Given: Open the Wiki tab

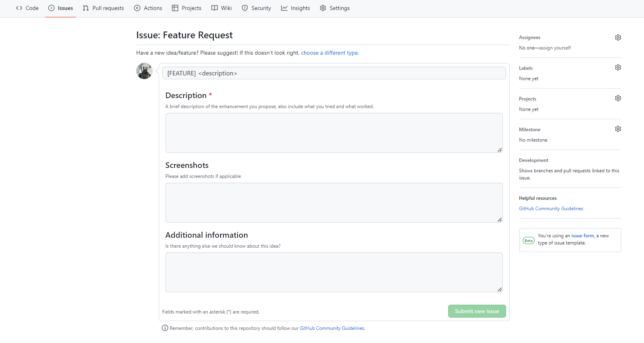Looking at the screenshot, I should (x=221, y=8).
